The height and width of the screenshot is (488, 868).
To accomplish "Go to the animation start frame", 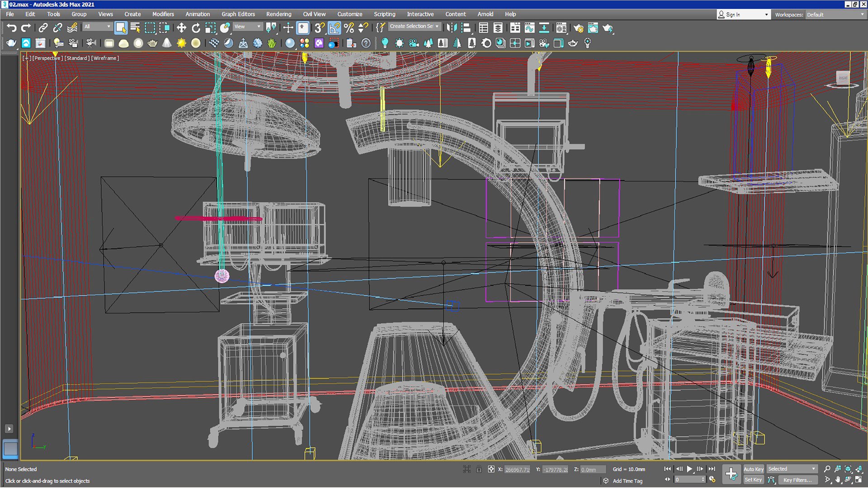I will (667, 469).
